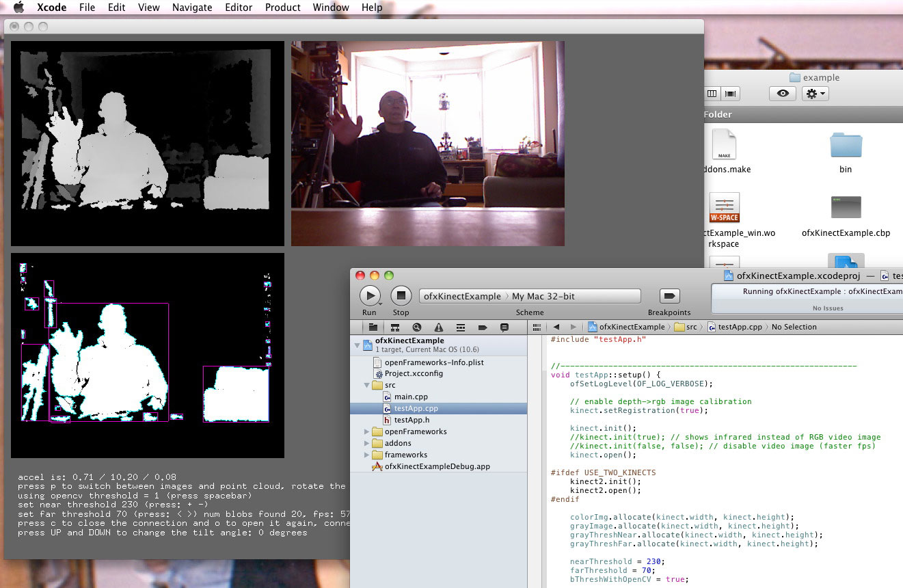Click src folder in jump bar
Viewport: 903px width, 588px height.
click(686, 327)
